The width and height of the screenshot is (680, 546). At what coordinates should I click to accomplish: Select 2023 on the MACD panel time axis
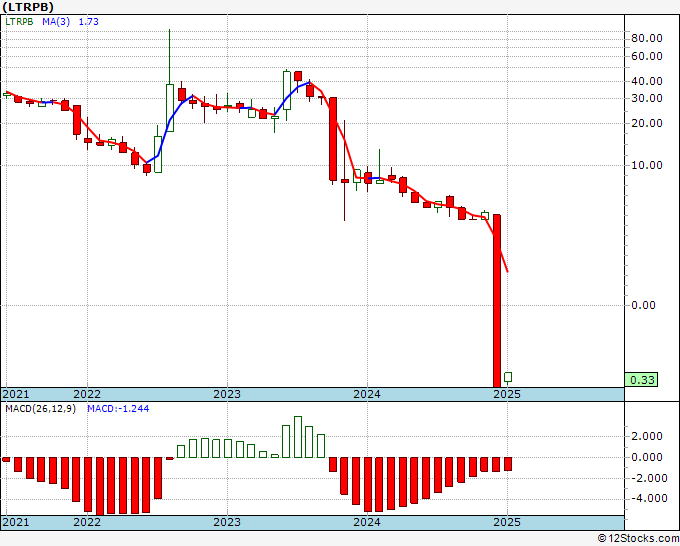point(227,522)
